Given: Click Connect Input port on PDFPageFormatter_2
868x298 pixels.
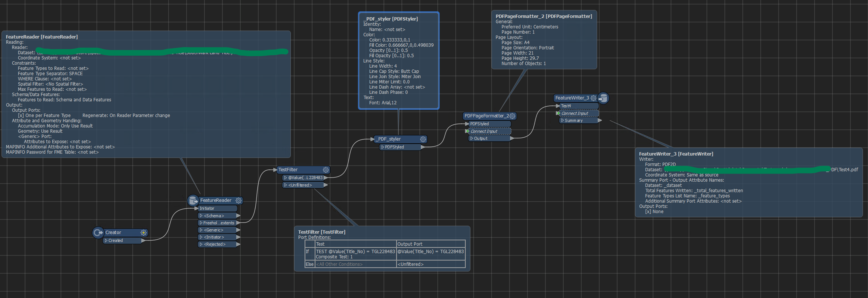Looking at the screenshot, I should (x=489, y=131).
